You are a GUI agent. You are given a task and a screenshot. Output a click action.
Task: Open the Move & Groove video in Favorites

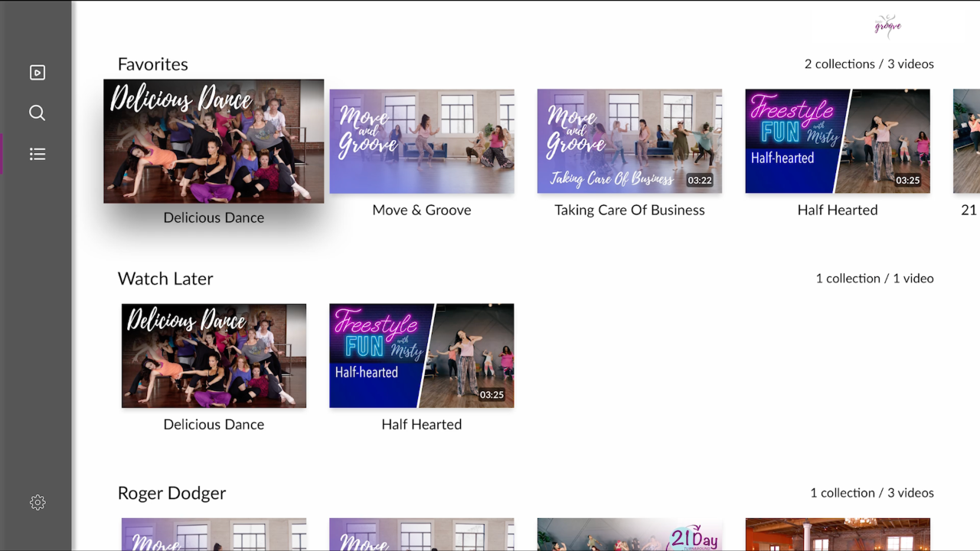[x=422, y=141]
